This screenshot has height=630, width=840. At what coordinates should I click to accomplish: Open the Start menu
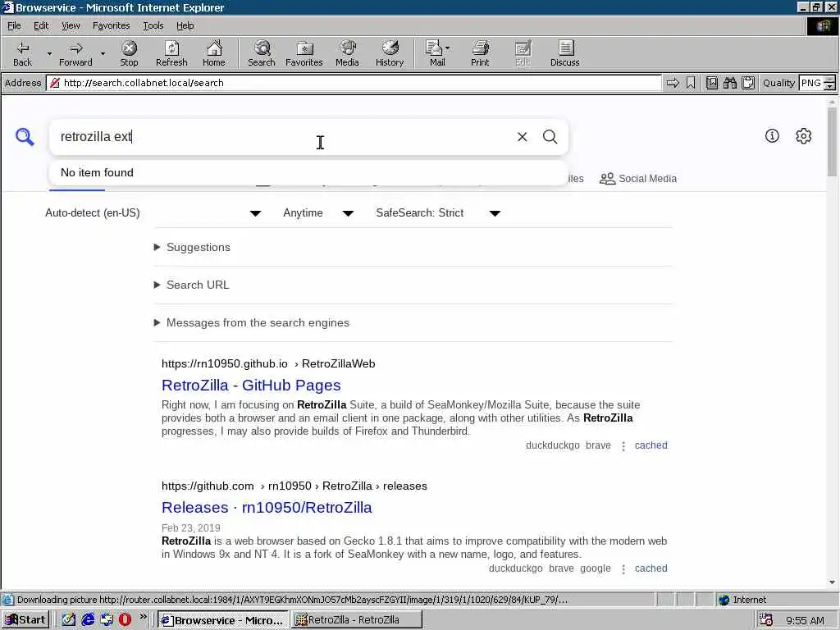point(25,620)
